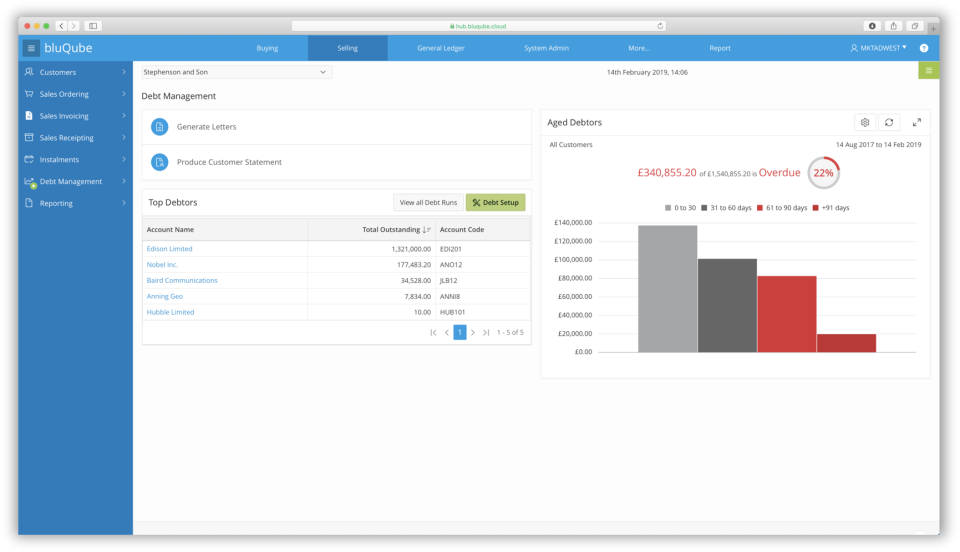Toggle the 0 to 30 legend series
960x552 pixels.
tap(680, 208)
